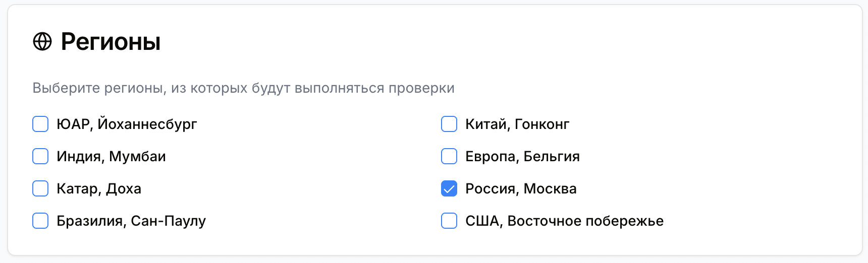Image resolution: width=868 pixels, height=263 pixels.
Task: Click the Индия, Мумбаи label text
Action: (x=111, y=157)
